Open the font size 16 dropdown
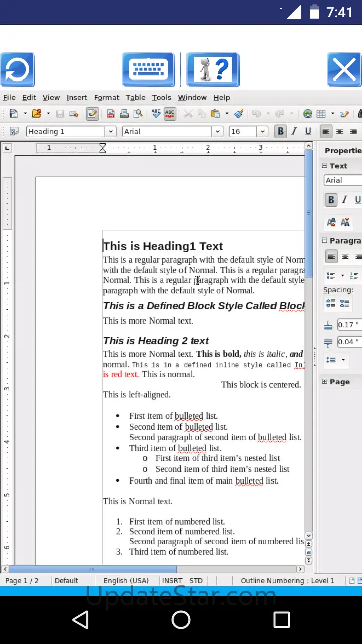This screenshot has height=644, width=362. pyautogui.click(x=262, y=132)
